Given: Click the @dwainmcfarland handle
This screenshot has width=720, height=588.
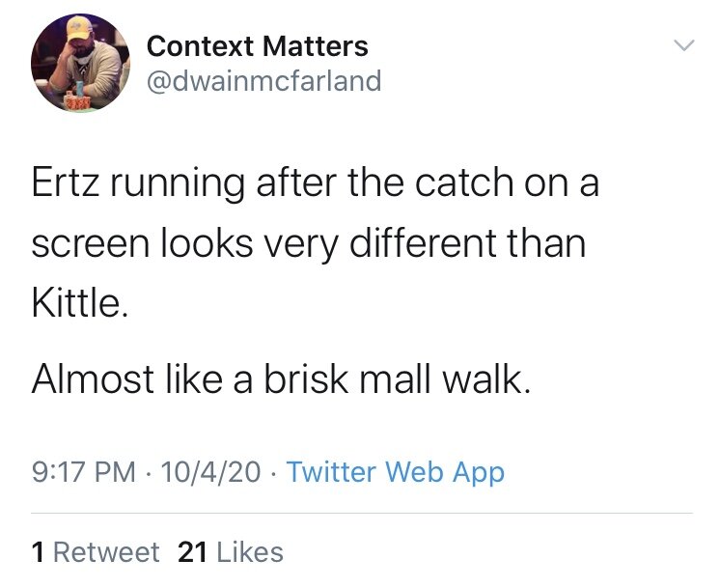Looking at the screenshot, I should point(263,80).
